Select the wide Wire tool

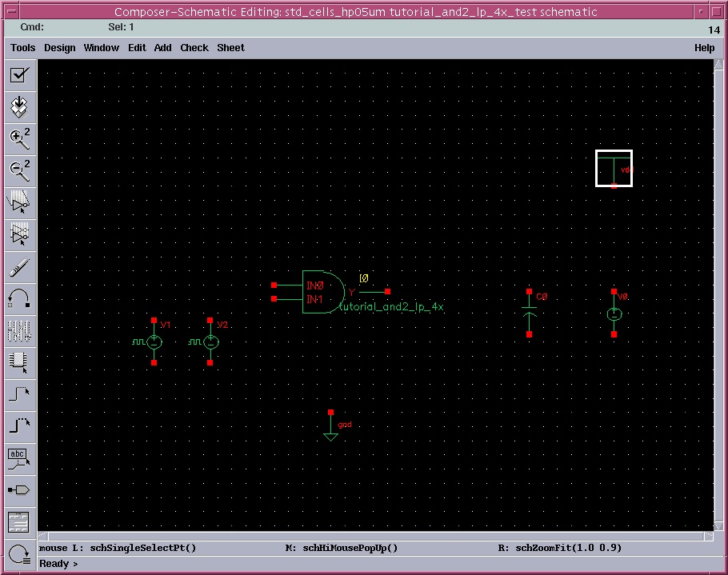tap(19, 426)
